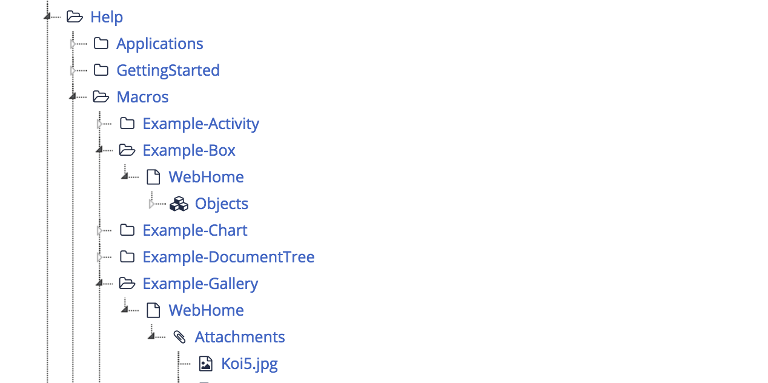
Task: Click the open folder icon beside Example-Gallery
Action: (x=127, y=284)
